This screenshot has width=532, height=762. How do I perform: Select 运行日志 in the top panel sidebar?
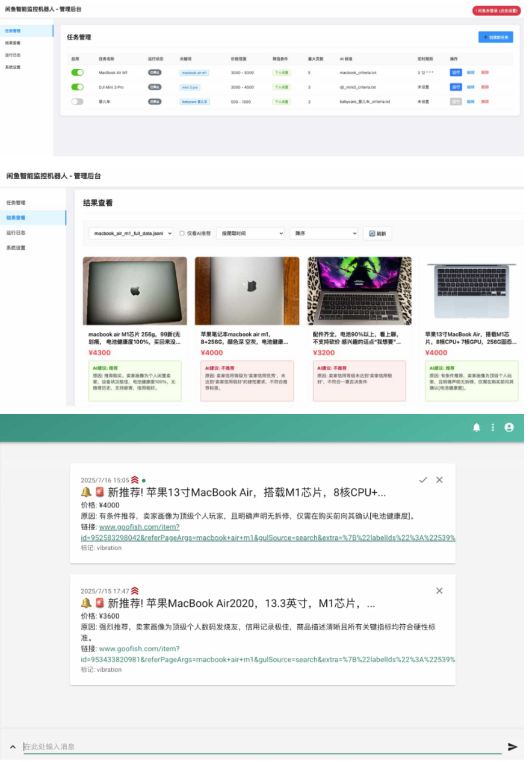[26, 55]
